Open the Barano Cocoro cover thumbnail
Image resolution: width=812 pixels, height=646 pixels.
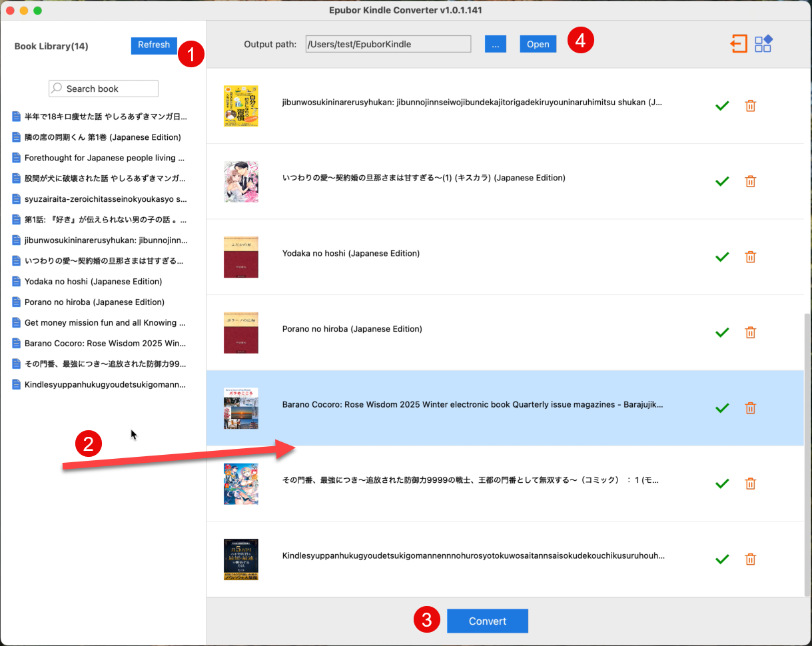click(241, 408)
